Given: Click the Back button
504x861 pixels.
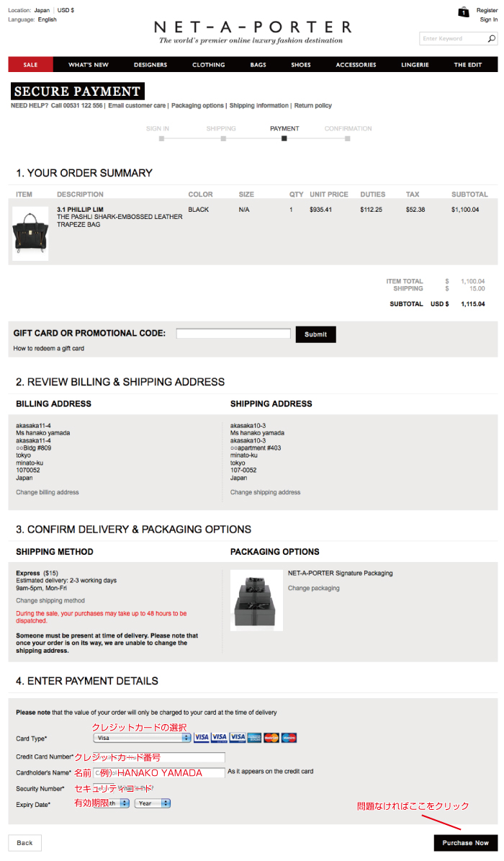Looking at the screenshot, I should [24, 843].
